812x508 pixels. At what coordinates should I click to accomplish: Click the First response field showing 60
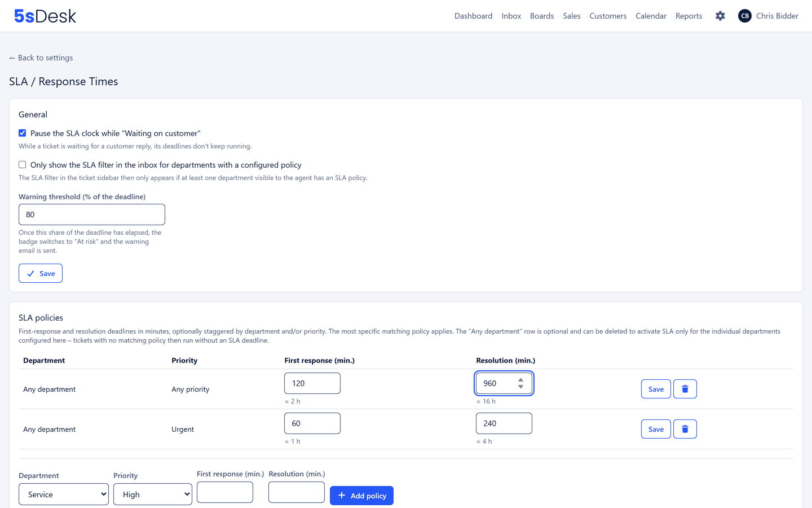click(312, 423)
